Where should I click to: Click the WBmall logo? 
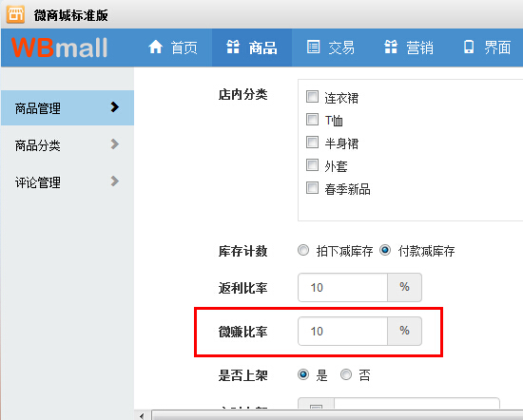[59, 48]
